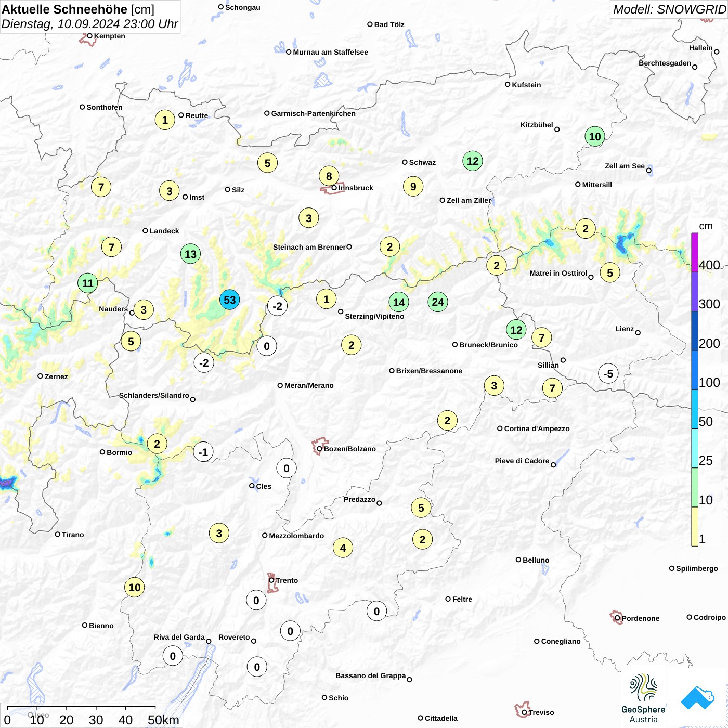Select the 5 cm marker near Matrei

pyautogui.click(x=610, y=272)
